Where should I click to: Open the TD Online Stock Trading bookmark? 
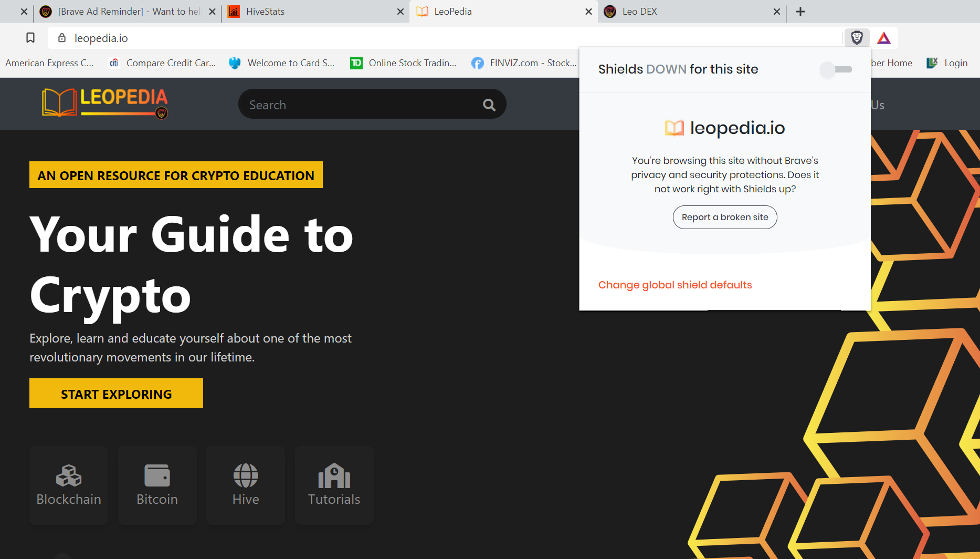pyautogui.click(x=404, y=63)
